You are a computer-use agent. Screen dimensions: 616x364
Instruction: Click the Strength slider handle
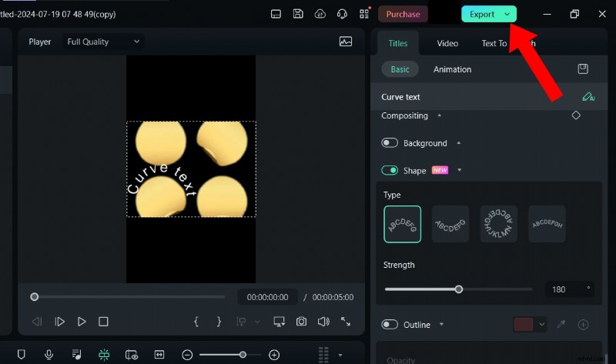pyautogui.click(x=459, y=289)
